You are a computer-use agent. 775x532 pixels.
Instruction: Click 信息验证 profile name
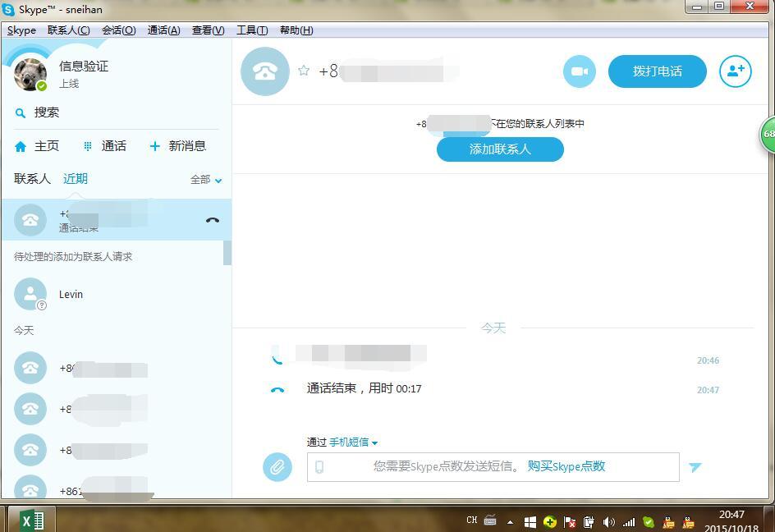point(84,66)
